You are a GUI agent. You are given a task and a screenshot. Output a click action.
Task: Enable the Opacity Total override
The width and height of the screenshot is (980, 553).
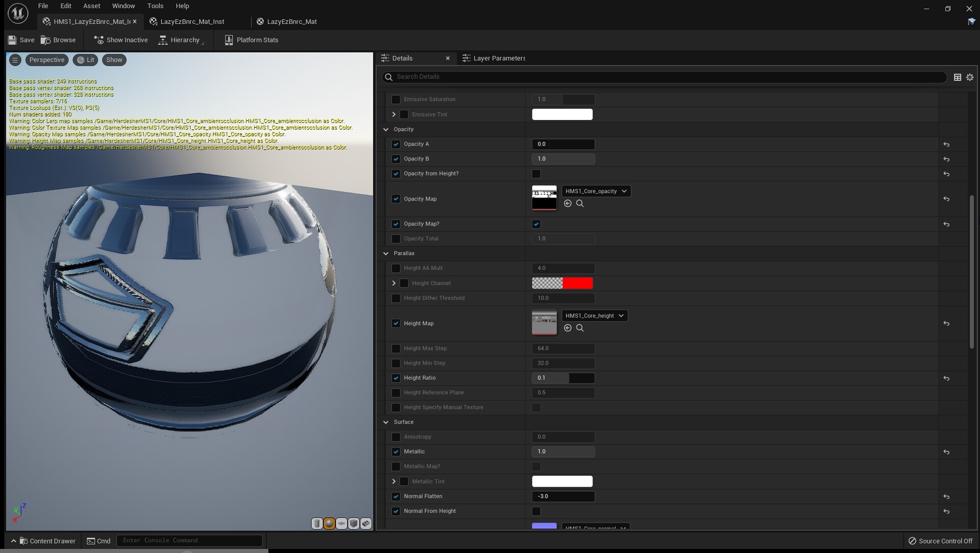[x=396, y=238]
